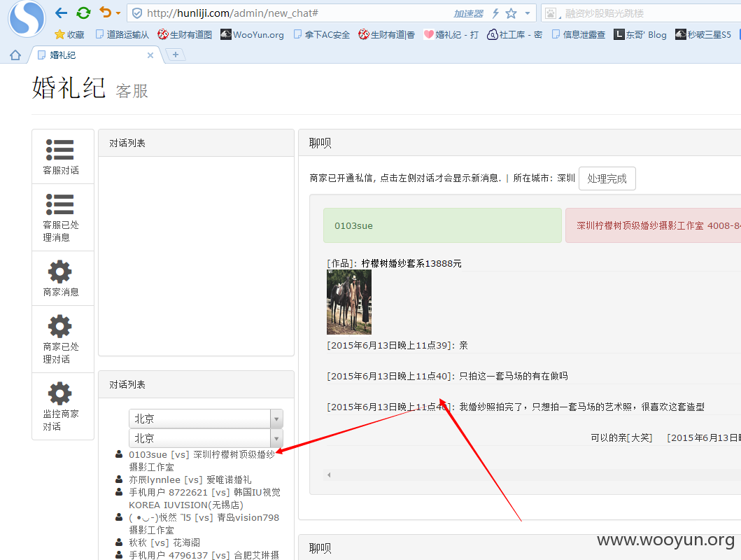Open the dropdown next to the undo arrow
This screenshot has height=560, width=741.
click(x=118, y=14)
